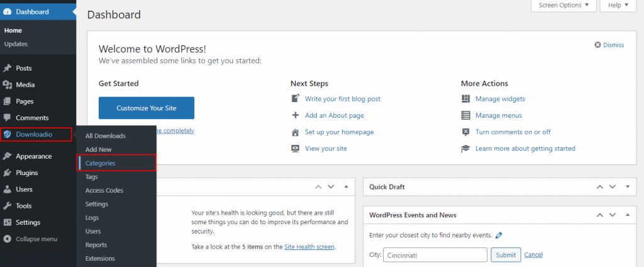Click the Comments speech bubble icon
Viewport: 644px width, 267px height.
(x=7, y=118)
